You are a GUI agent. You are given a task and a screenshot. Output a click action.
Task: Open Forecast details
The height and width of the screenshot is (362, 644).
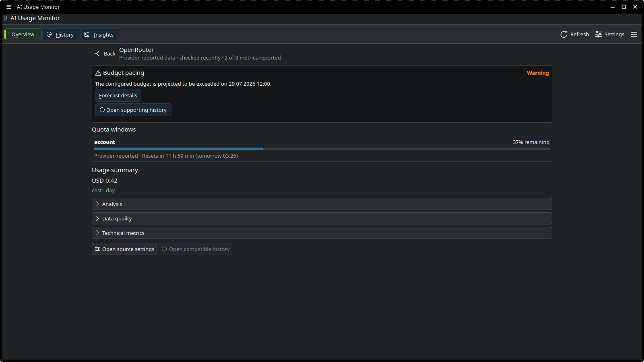(118, 96)
